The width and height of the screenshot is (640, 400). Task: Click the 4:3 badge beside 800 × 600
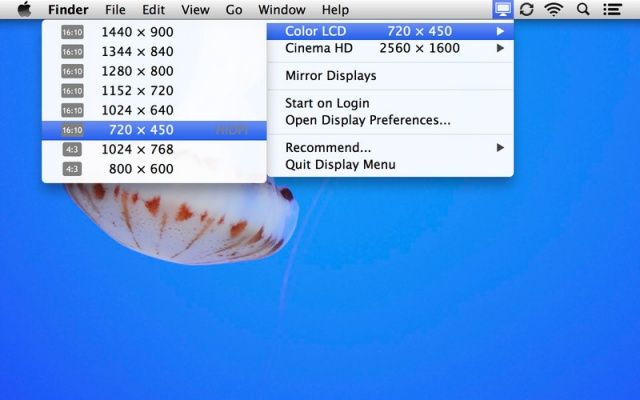click(x=72, y=169)
